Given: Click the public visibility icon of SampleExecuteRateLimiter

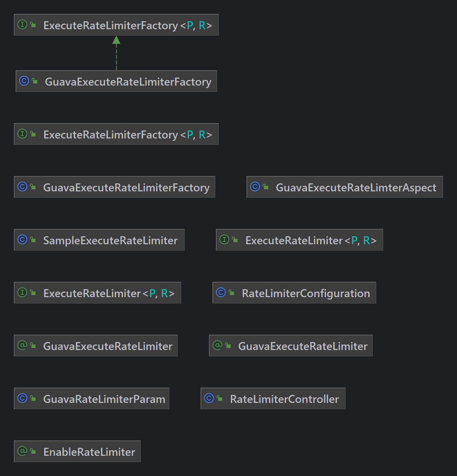Looking at the screenshot, I should click(33, 240).
